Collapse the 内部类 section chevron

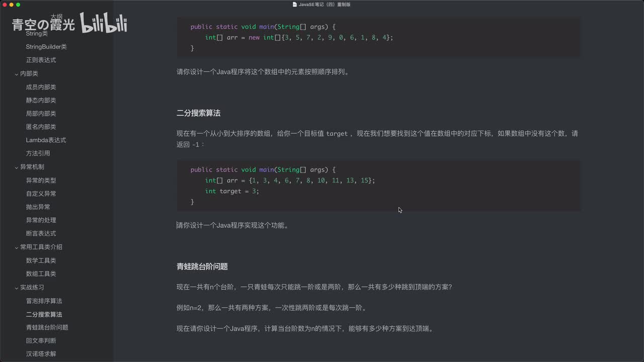pos(17,74)
